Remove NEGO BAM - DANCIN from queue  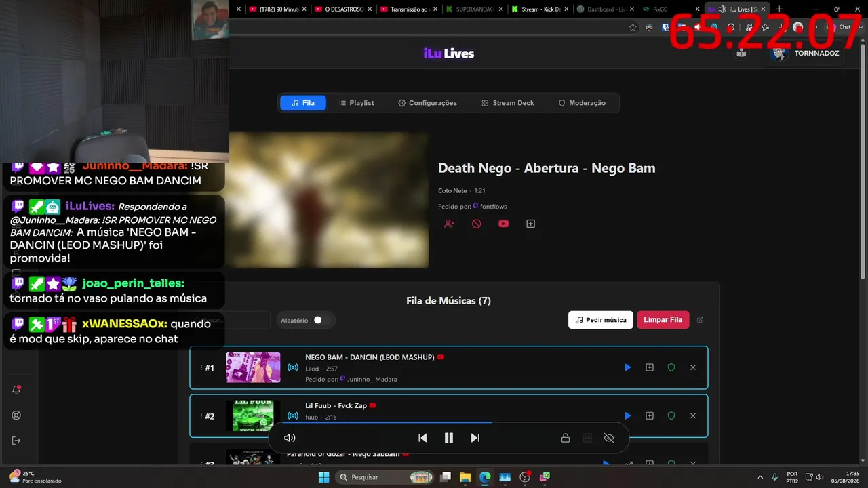coord(693,367)
